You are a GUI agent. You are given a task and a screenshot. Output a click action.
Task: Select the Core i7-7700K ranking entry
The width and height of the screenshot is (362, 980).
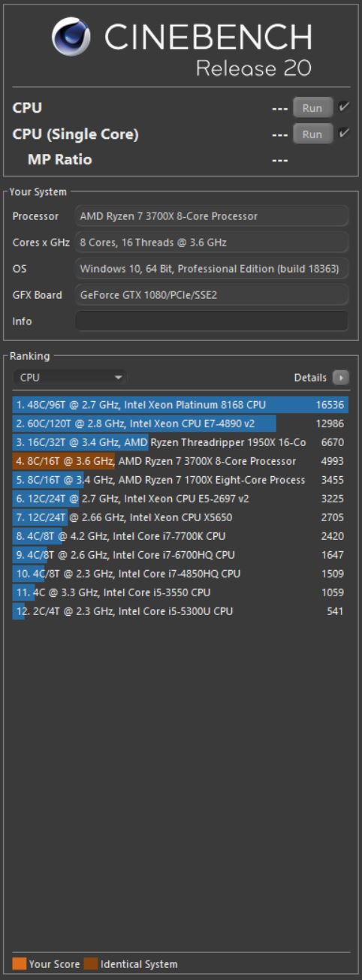(x=180, y=536)
